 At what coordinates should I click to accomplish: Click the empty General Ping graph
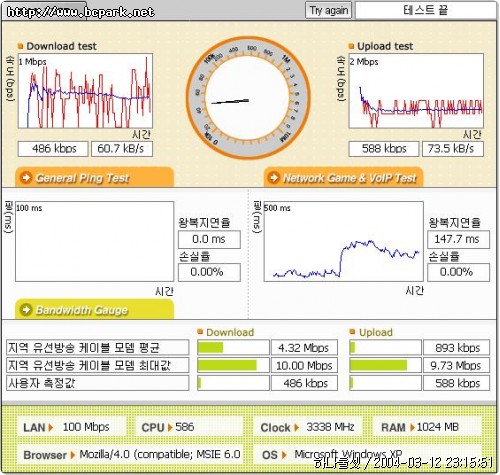[94, 241]
